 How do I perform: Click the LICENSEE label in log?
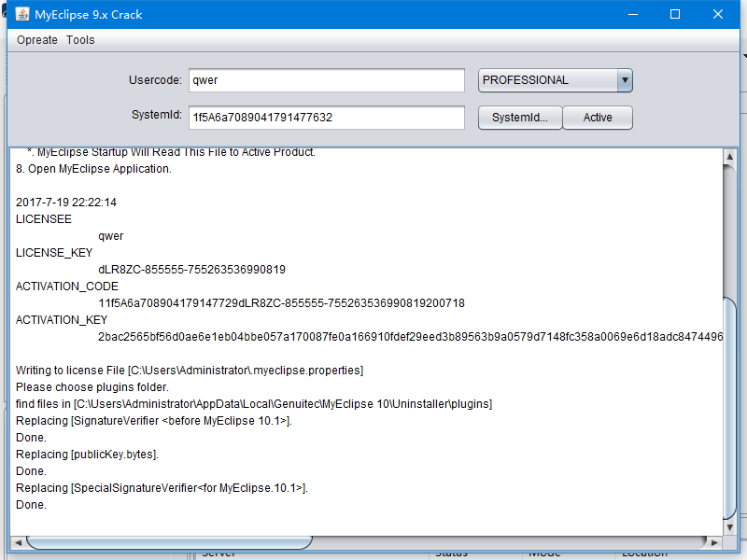pyautogui.click(x=44, y=219)
